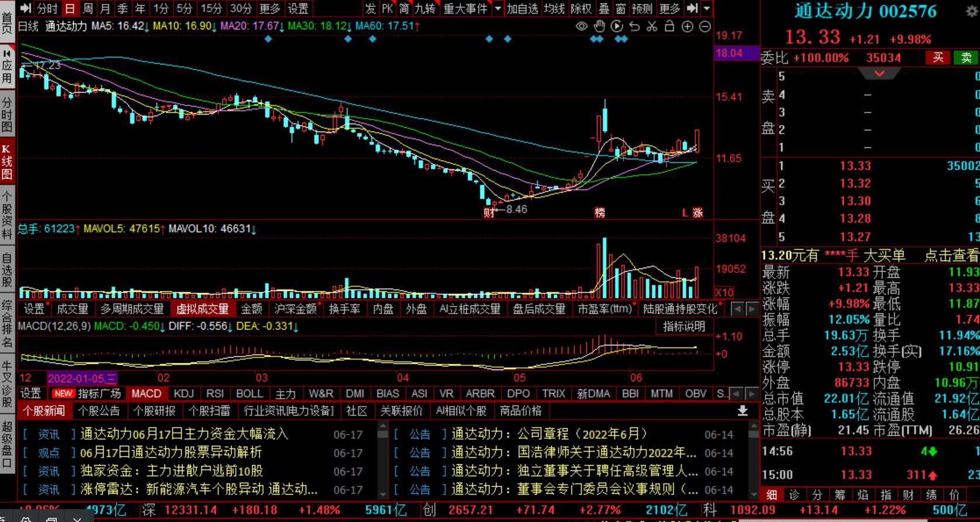Click the PK compare button
This screenshot has width=980, height=522.
[388, 8]
